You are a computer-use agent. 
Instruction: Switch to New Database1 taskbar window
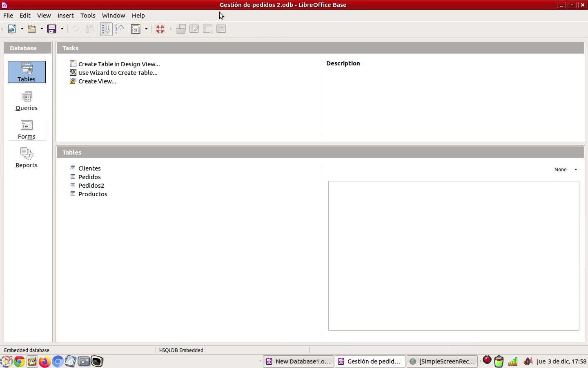pyautogui.click(x=298, y=361)
